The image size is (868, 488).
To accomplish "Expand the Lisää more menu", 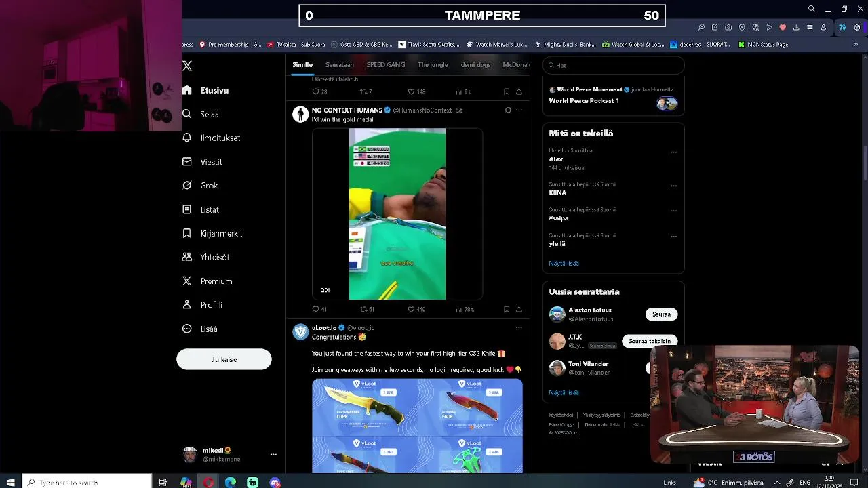I will [200, 329].
